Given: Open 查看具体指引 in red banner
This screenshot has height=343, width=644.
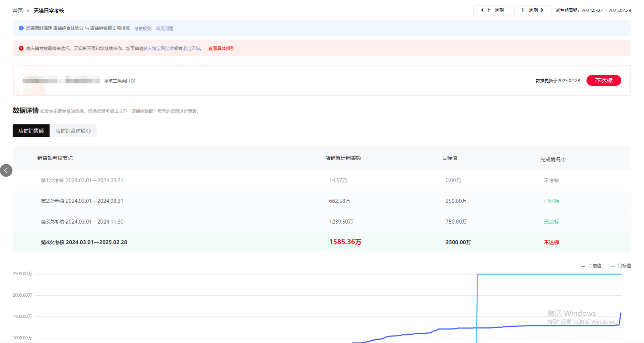Looking at the screenshot, I should [221, 48].
